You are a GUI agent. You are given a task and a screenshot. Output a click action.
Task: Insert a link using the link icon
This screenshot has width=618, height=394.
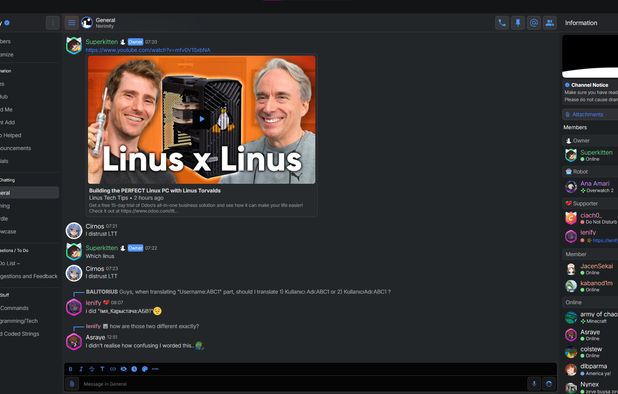[x=113, y=369]
